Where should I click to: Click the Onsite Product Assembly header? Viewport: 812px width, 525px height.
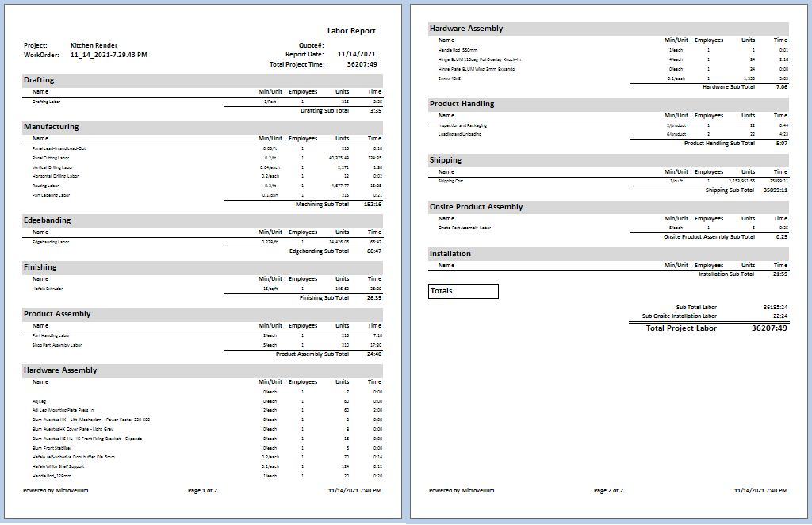[x=476, y=207]
